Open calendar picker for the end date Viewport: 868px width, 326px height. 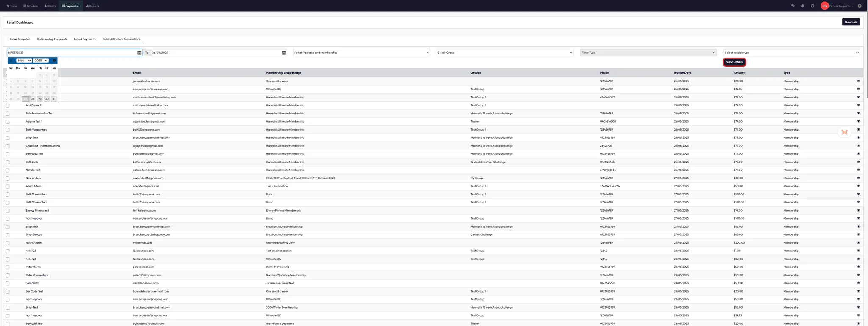point(284,53)
